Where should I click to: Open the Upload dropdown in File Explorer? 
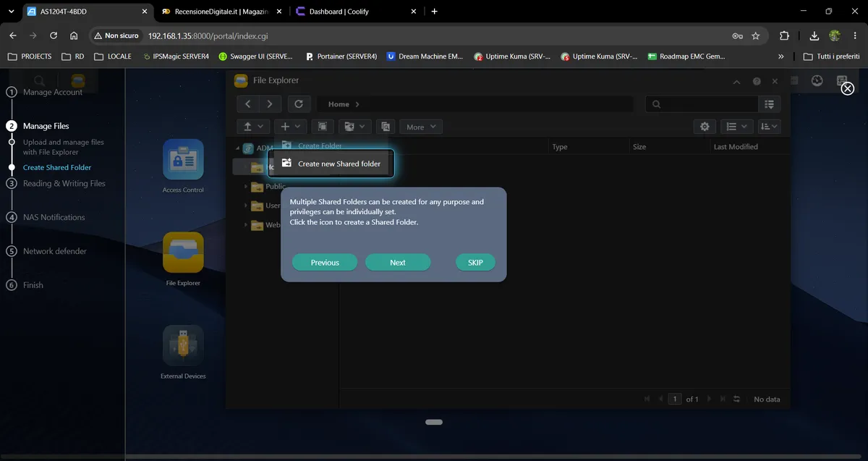click(253, 127)
